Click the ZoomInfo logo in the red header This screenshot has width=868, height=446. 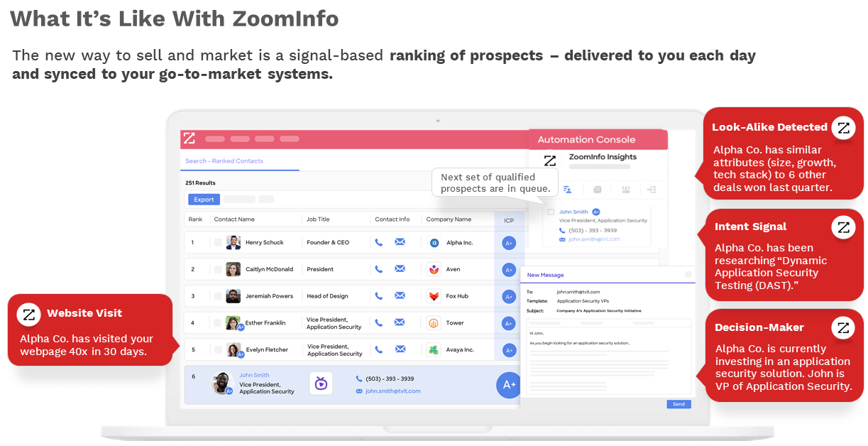(x=189, y=138)
